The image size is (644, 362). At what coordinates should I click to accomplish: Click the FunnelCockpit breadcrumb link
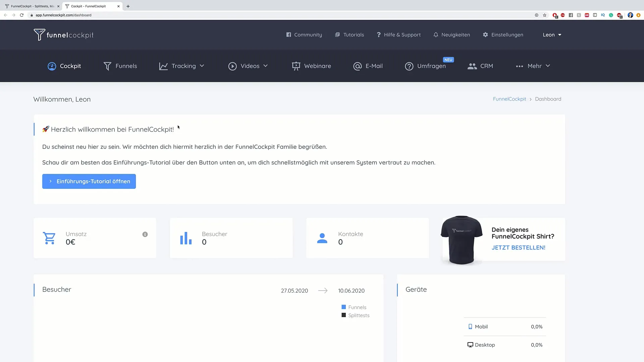pos(509,99)
